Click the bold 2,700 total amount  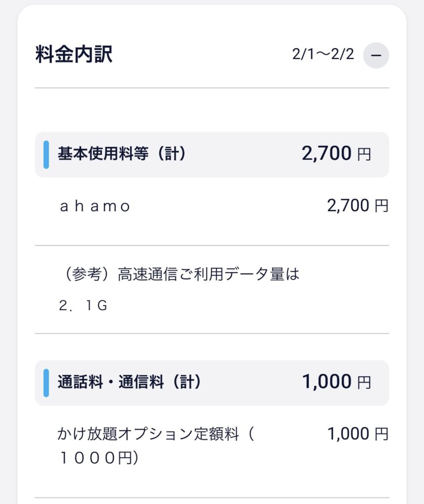326,155
